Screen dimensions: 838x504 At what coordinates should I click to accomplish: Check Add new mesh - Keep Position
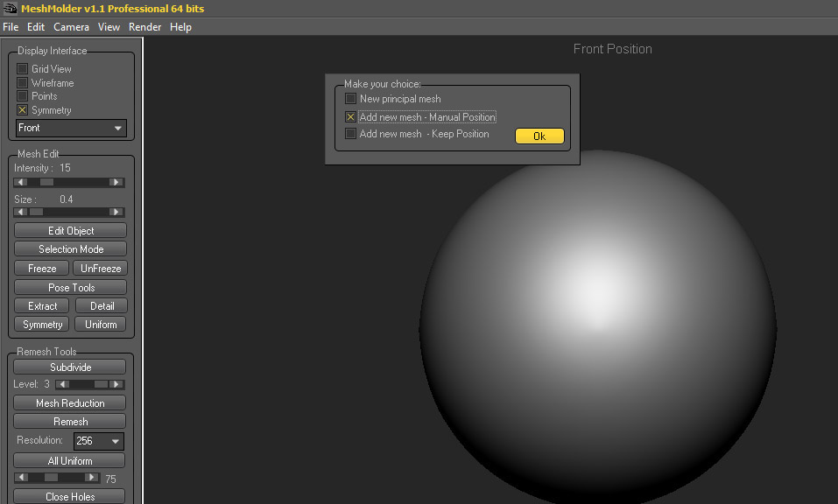click(x=350, y=133)
